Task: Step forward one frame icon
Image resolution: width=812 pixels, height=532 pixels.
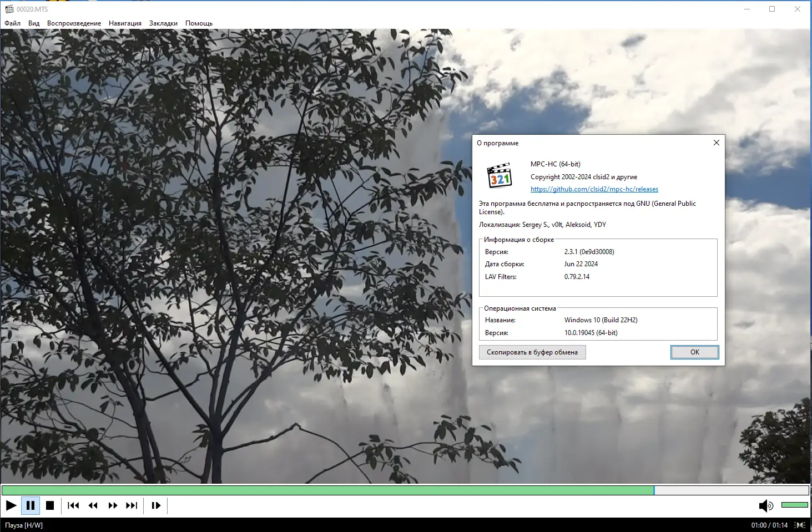Action: [155, 505]
